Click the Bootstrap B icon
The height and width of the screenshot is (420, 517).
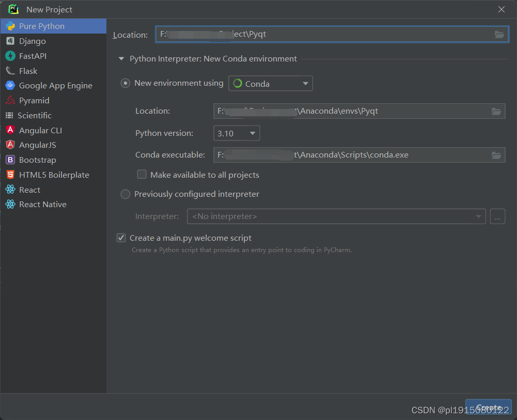10,160
